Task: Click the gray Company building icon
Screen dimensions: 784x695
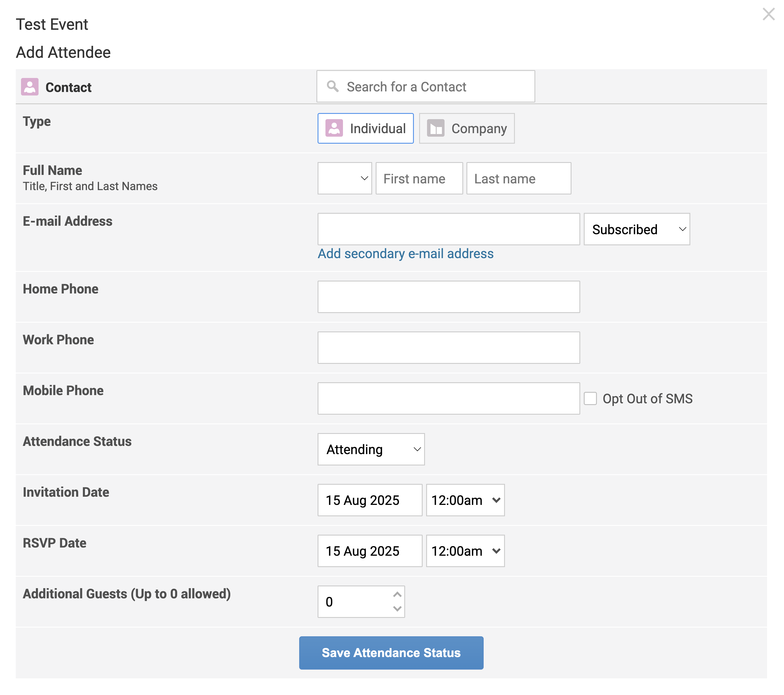Action: click(436, 128)
